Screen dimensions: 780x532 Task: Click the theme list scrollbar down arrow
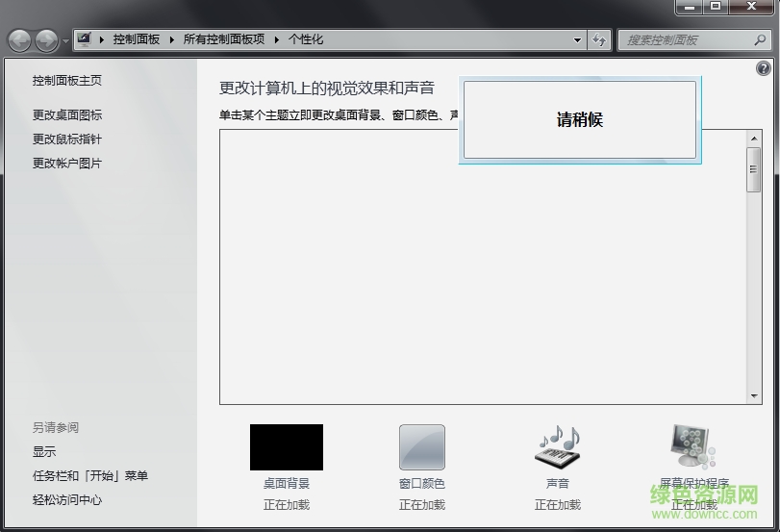pos(754,396)
